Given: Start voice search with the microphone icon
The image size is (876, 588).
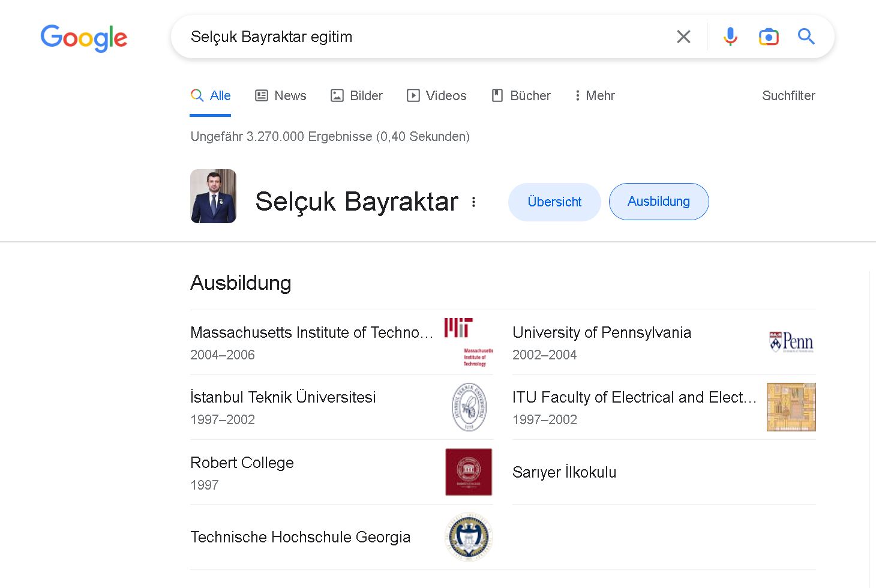Looking at the screenshot, I should point(730,37).
